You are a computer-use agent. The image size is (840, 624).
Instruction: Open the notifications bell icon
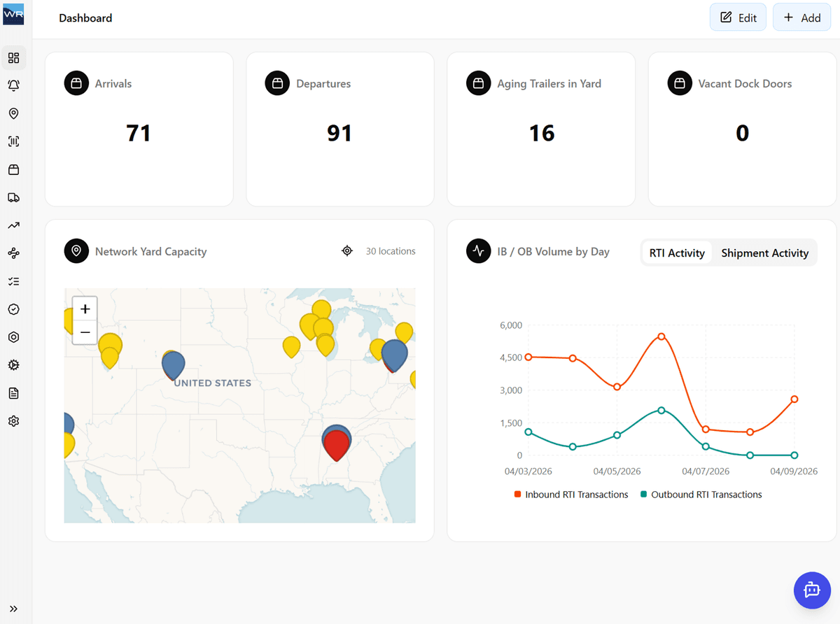(x=13, y=85)
